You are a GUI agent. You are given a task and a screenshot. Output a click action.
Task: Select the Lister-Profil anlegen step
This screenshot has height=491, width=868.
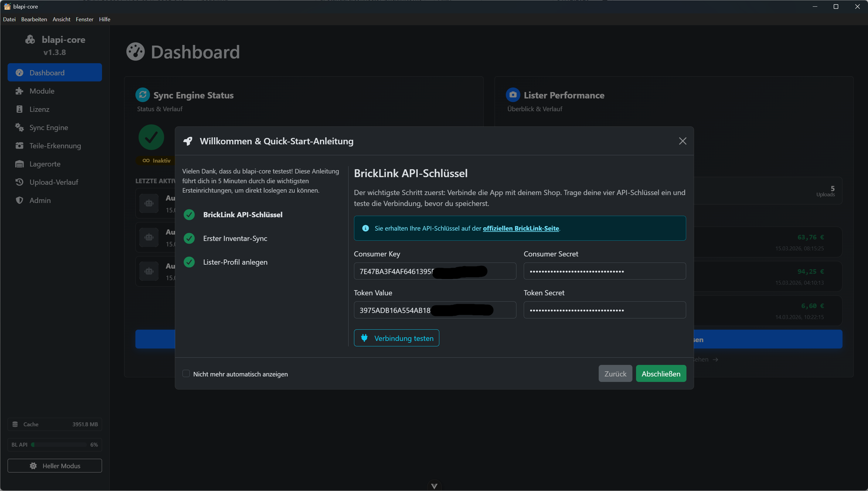click(x=235, y=262)
